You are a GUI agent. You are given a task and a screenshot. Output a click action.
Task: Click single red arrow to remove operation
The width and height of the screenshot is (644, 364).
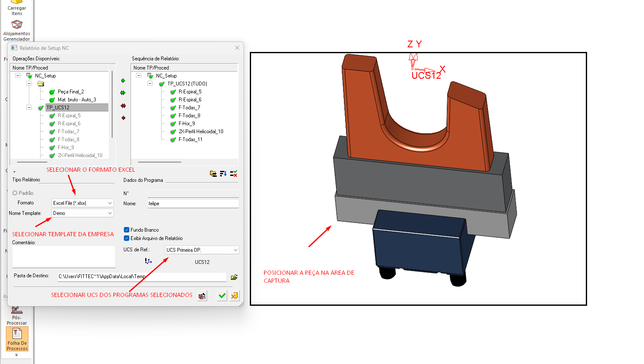tap(123, 118)
